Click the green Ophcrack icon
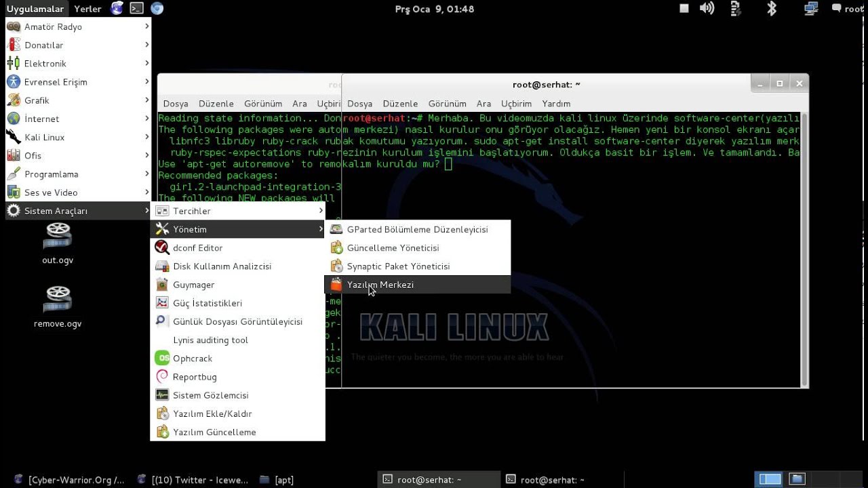This screenshot has width=868, height=488. pyautogui.click(x=162, y=358)
